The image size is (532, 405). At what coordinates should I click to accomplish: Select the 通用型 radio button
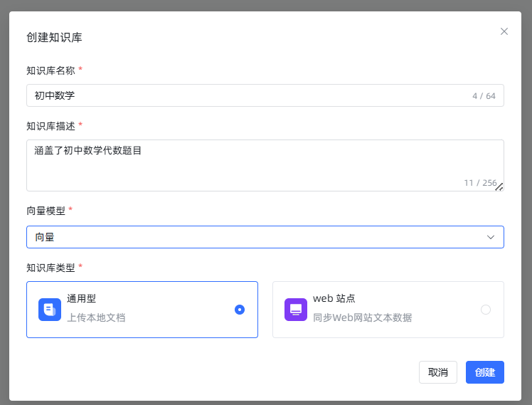pyautogui.click(x=240, y=310)
